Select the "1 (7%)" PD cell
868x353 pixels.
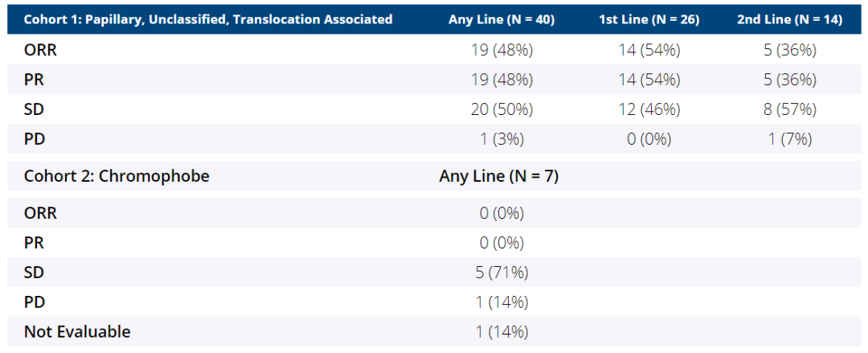(789, 139)
